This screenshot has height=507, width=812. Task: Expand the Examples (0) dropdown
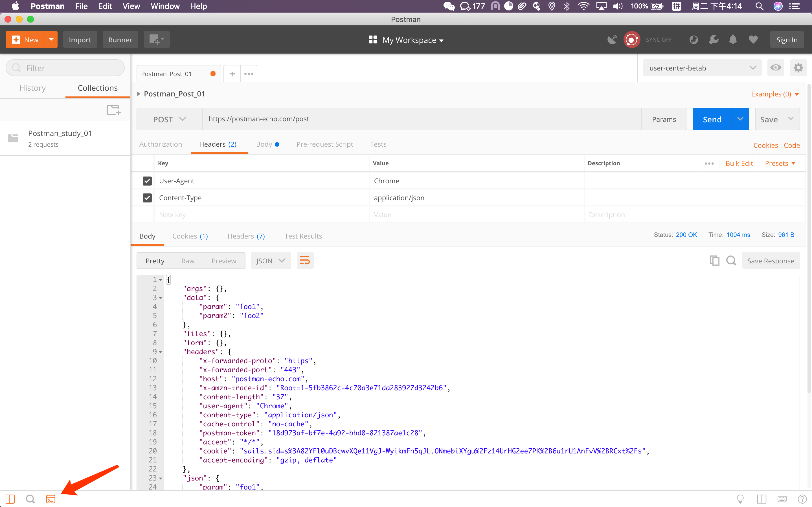775,94
